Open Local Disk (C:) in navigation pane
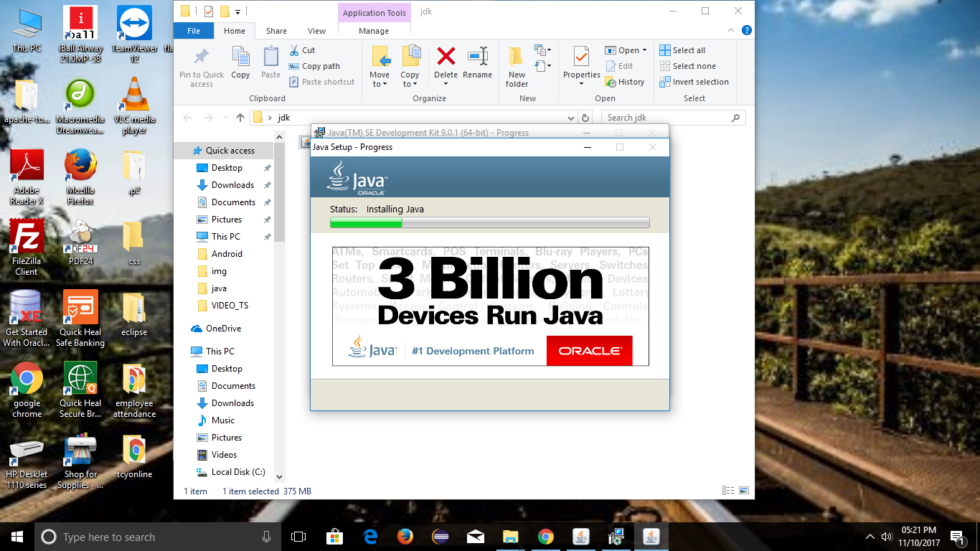 point(238,472)
